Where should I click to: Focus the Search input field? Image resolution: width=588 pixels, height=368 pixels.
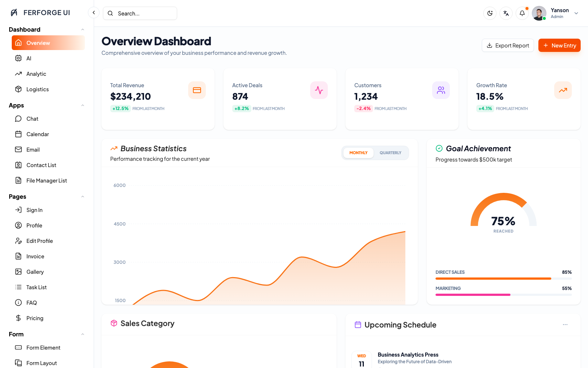(x=140, y=13)
